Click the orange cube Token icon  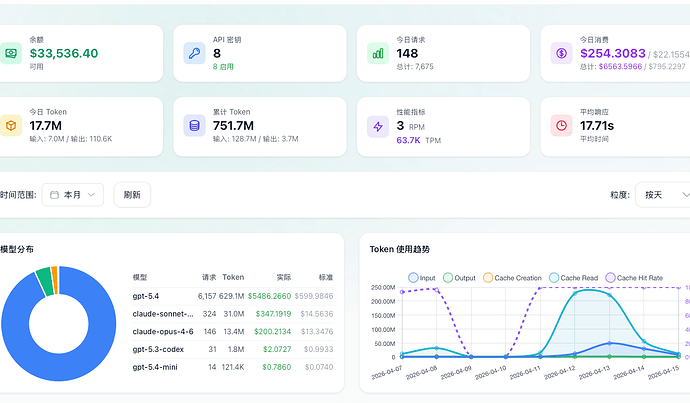pos(11,126)
